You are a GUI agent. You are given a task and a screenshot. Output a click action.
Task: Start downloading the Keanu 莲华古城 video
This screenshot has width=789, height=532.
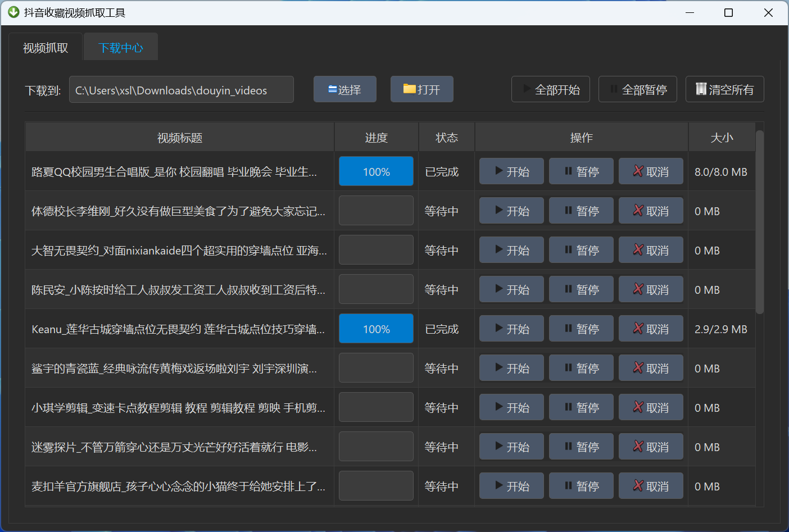[x=511, y=328]
